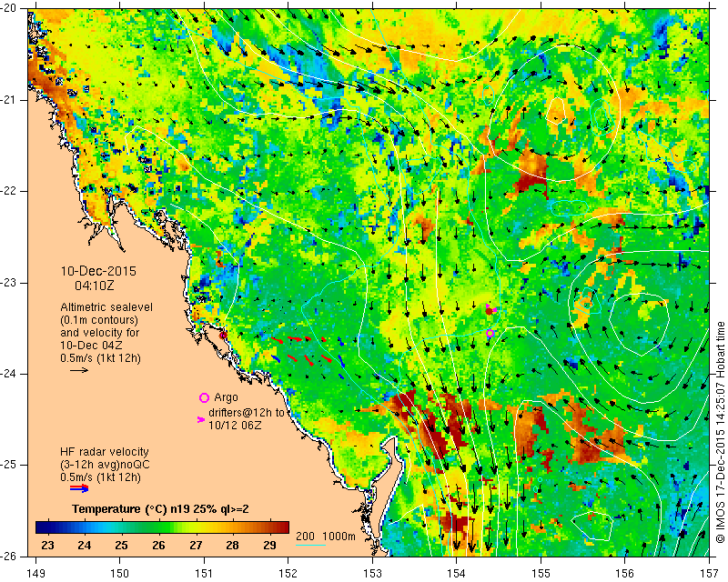728x582 pixels.
Task: Click longitude axis label 152
Action: 288,574
